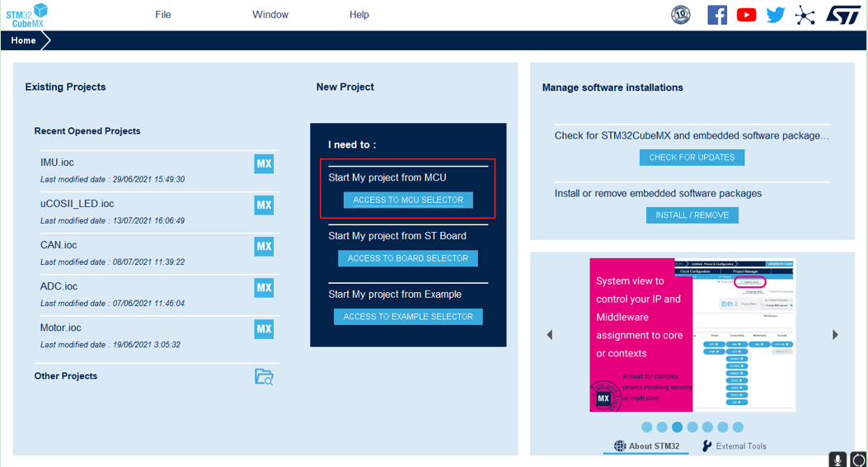This screenshot has height=467, width=868.
Task: Click the Motor.ioc project name
Action: (x=60, y=328)
